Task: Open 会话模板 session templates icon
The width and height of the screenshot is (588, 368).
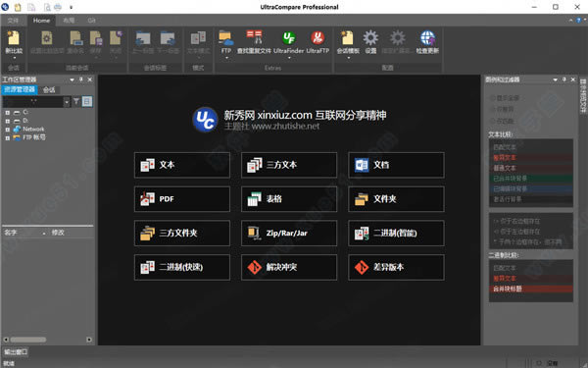Action: (x=347, y=38)
